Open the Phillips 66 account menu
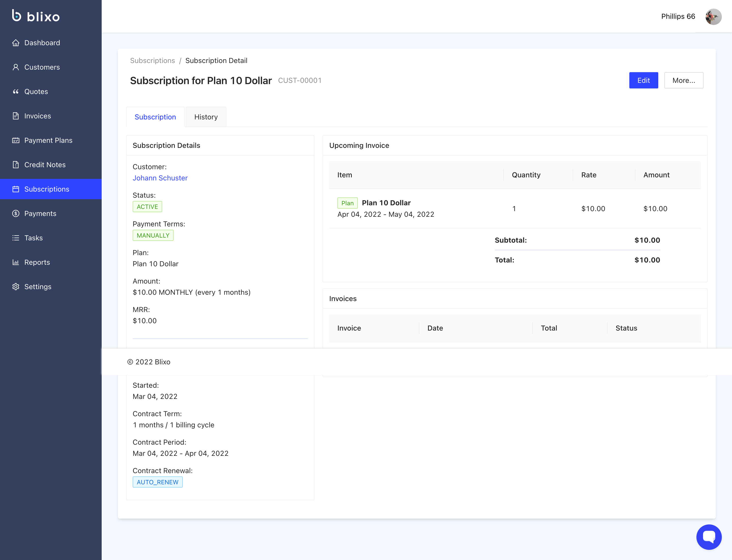 (678, 16)
